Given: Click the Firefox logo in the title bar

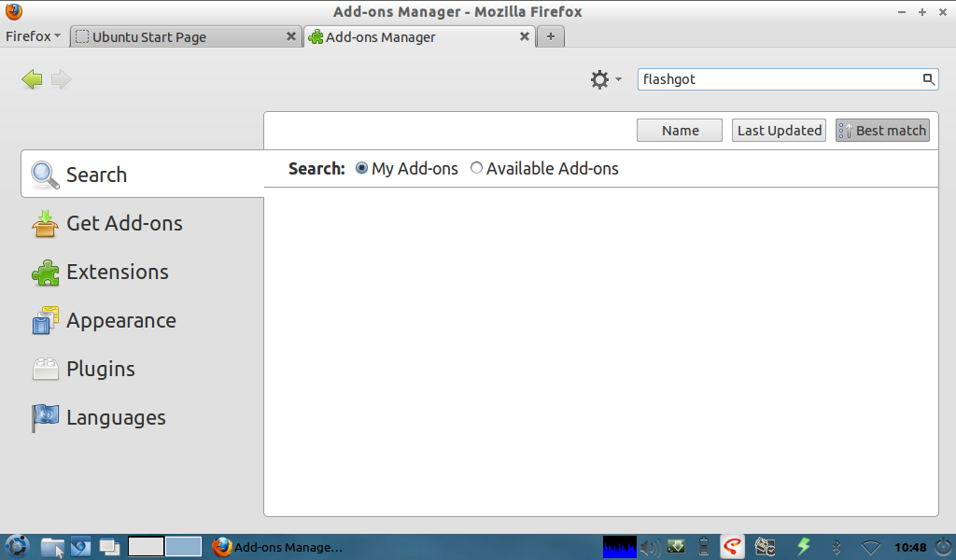Looking at the screenshot, I should click(13, 11).
